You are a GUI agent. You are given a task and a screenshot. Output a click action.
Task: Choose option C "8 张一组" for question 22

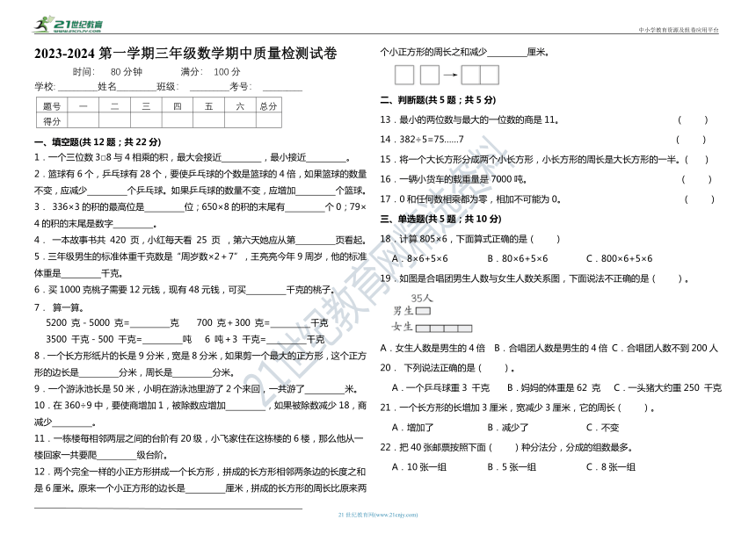(611, 467)
